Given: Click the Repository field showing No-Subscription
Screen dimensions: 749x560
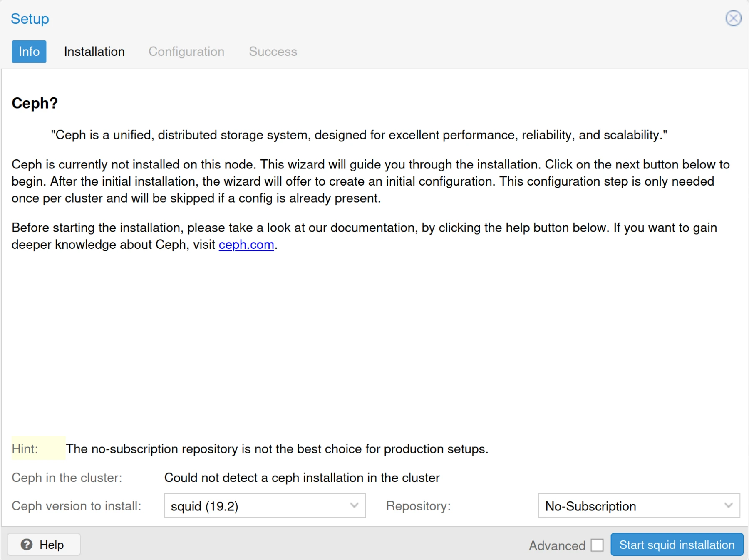Looking at the screenshot, I should pos(639,506).
